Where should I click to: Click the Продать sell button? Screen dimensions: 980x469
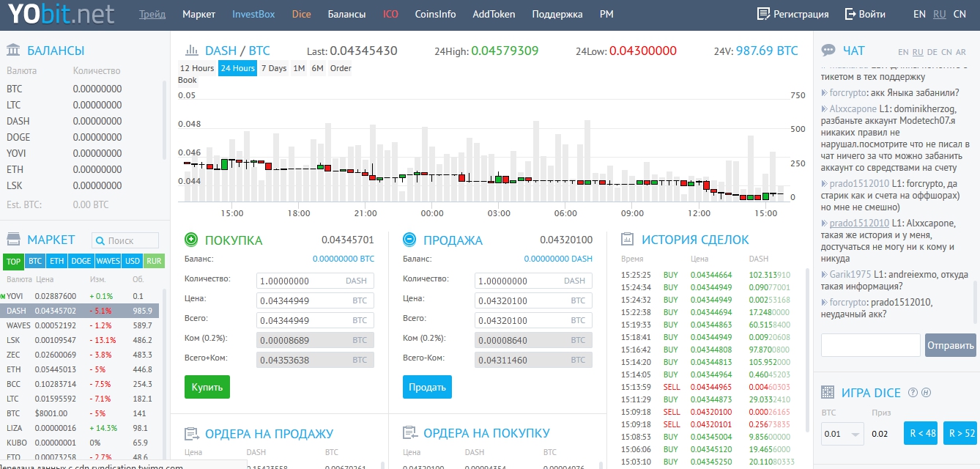[427, 387]
